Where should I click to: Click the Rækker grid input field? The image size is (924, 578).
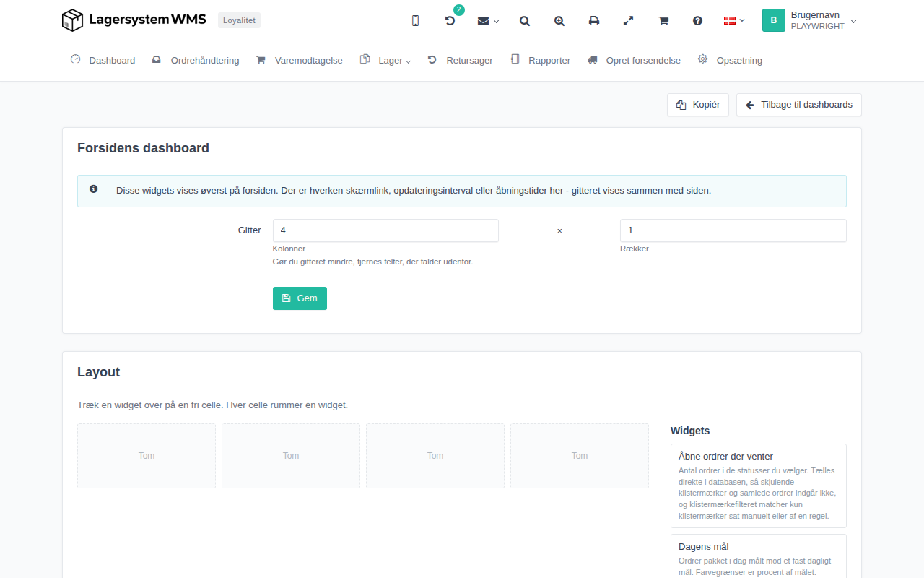pyautogui.click(x=733, y=230)
